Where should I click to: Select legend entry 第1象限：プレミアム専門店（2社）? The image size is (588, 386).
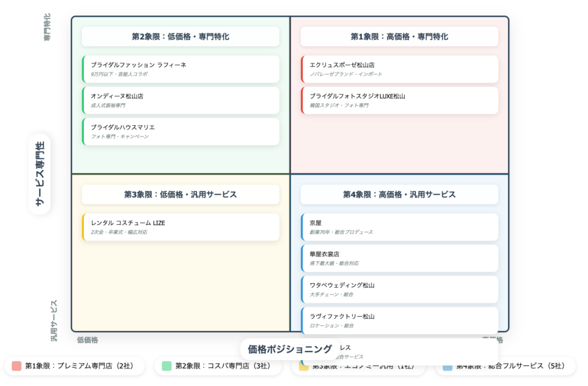click(x=75, y=366)
